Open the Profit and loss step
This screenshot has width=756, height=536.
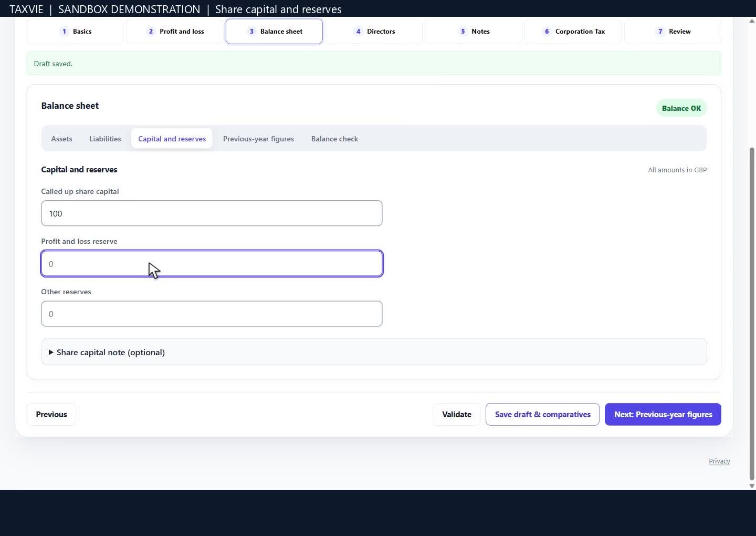click(x=175, y=32)
